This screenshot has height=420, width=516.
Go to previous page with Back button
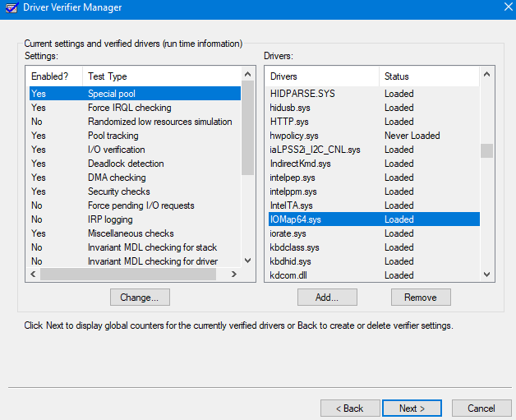(350, 408)
